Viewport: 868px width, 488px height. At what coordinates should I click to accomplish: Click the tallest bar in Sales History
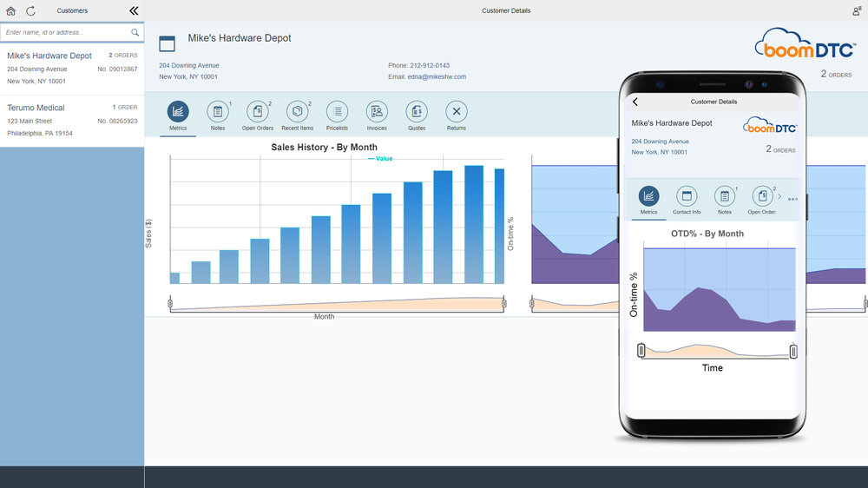click(474, 224)
